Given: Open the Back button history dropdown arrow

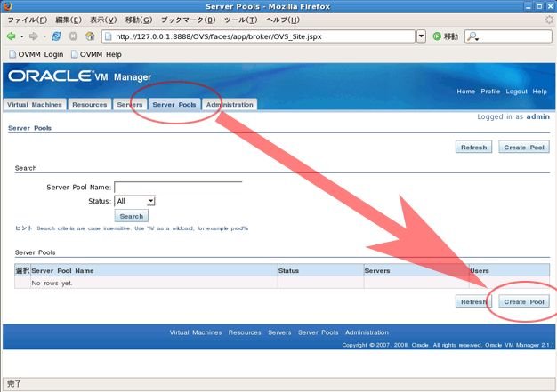Looking at the screenshot, I should pyautogui.click(x=21, y=36).
